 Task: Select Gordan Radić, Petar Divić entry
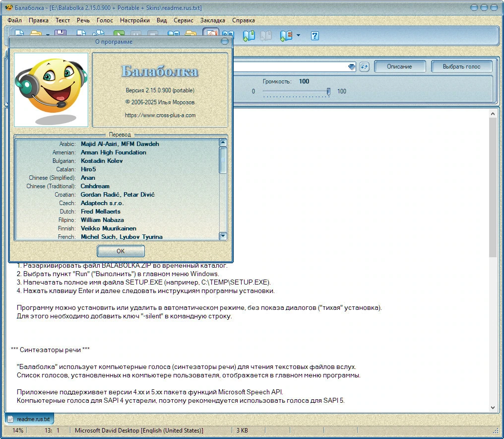tap(118, 194)
